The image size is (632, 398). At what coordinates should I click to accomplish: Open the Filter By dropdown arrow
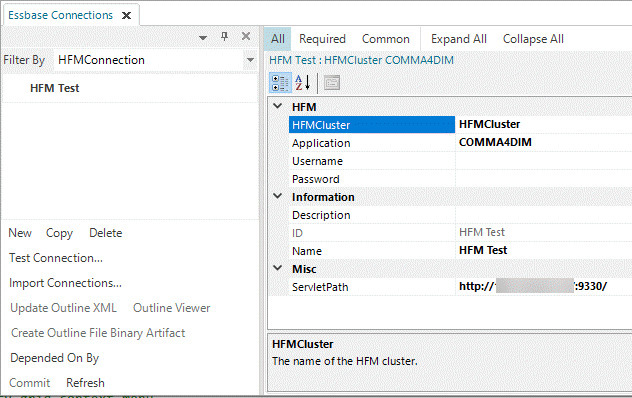coord(250,60)
